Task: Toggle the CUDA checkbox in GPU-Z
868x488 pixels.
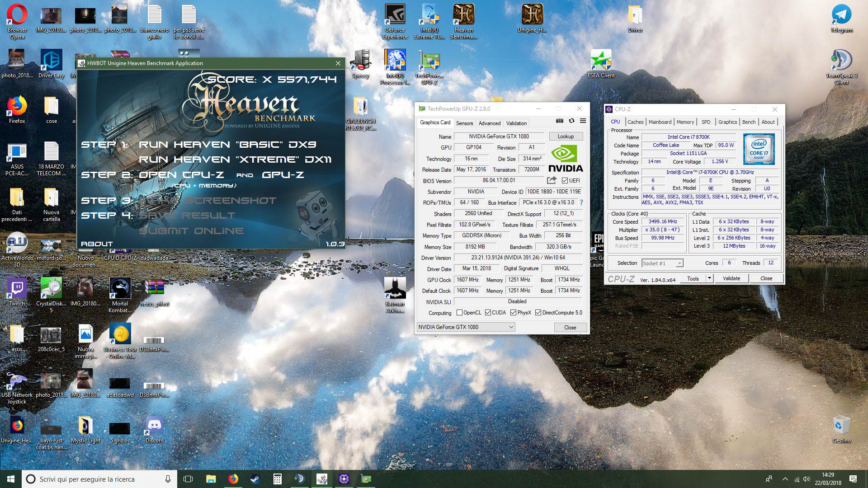Action: 488,313
